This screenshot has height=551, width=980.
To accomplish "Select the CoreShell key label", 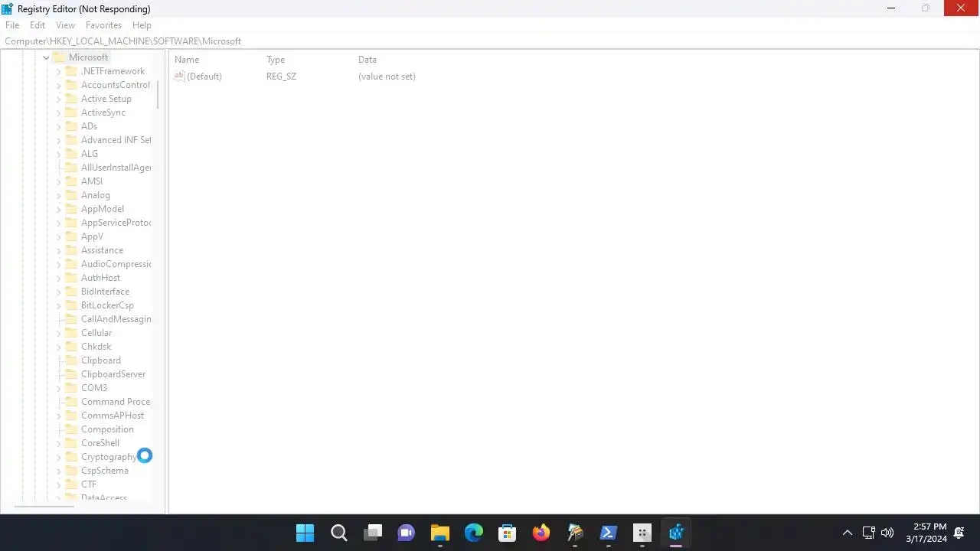I will (x=100, y=443).
